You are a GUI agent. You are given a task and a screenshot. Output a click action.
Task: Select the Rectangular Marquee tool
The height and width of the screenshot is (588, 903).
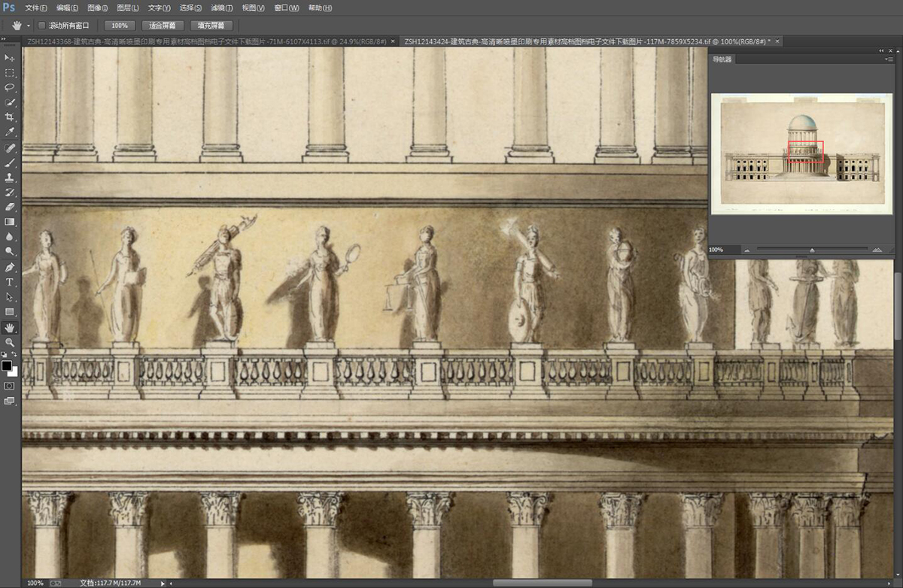[10, 73]
